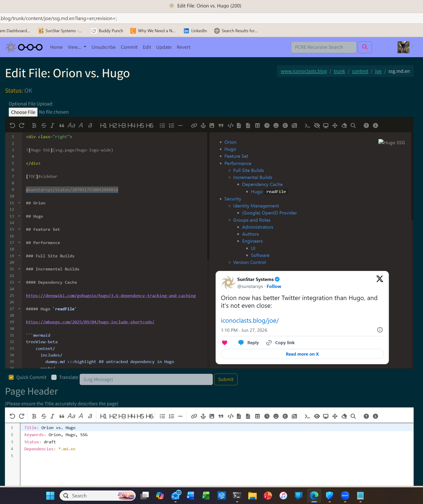Focus the Log Message input field
The width and height of the screenshot is (423, 504).
(146, 379)
